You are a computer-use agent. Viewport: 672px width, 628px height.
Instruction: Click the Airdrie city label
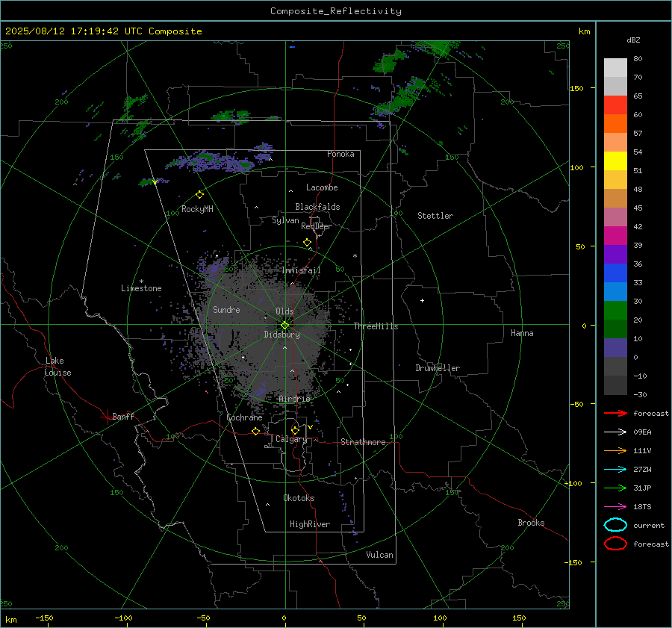coord(294,399)
